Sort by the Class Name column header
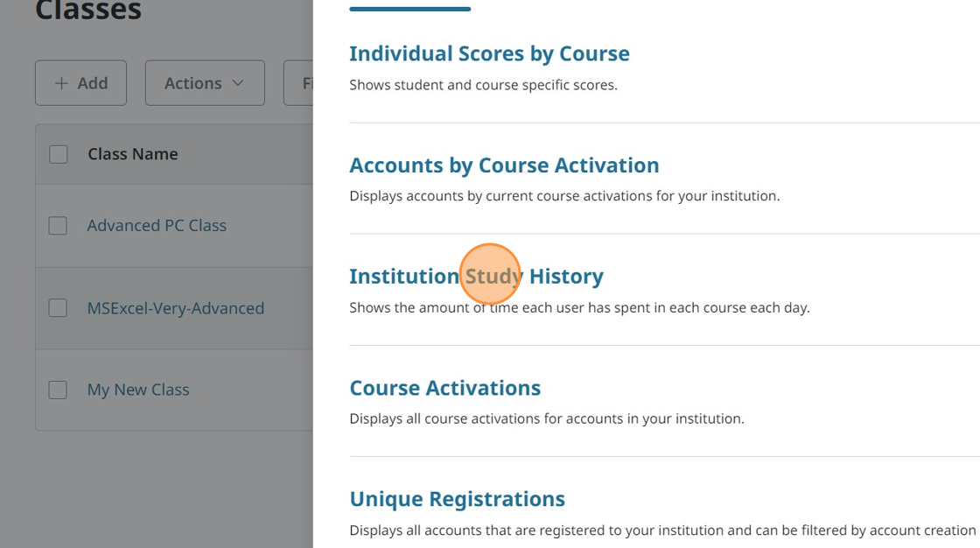The image size is (980, 548). coord(133,154)
